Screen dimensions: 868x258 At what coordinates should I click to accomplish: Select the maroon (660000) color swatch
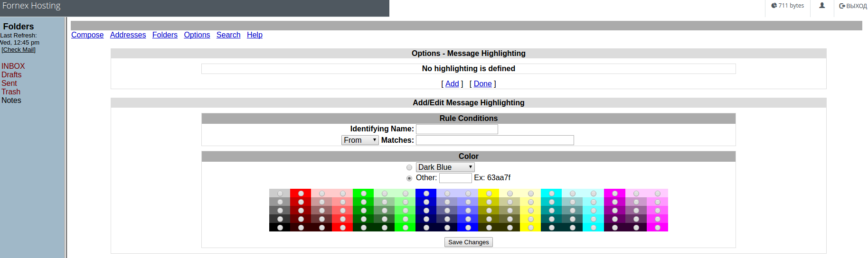point(301,219)
